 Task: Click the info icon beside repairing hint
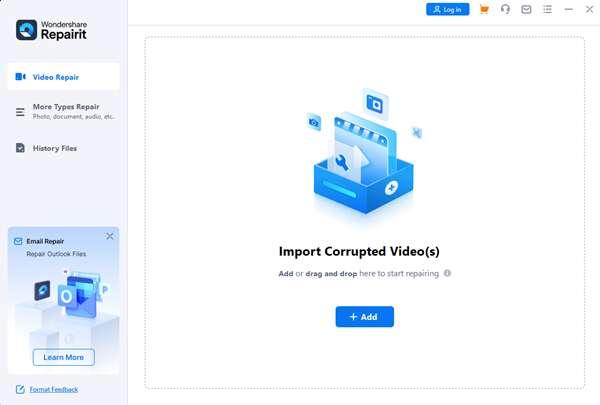point(447,273)
